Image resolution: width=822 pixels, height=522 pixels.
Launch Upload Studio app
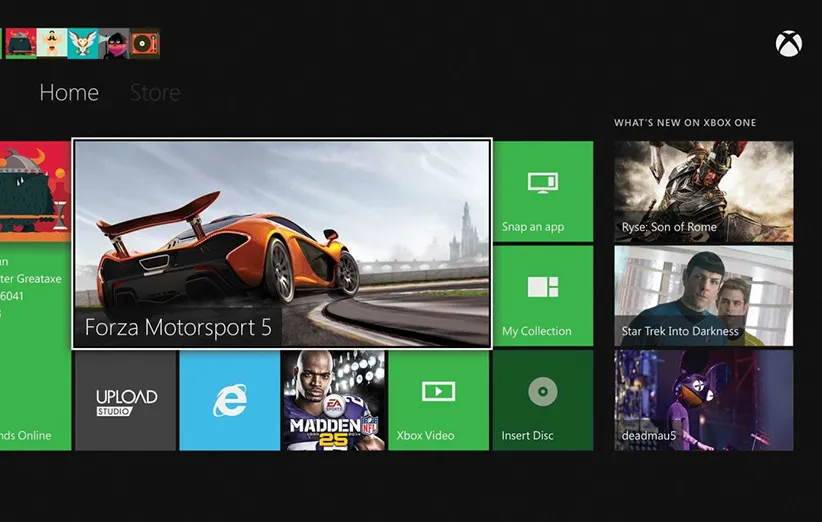coord(126,400)
